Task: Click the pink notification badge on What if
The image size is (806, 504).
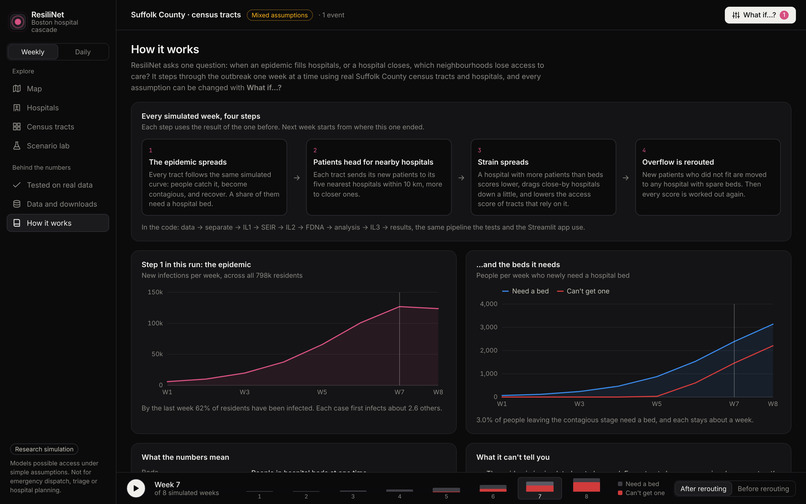Action: (784, 15)
